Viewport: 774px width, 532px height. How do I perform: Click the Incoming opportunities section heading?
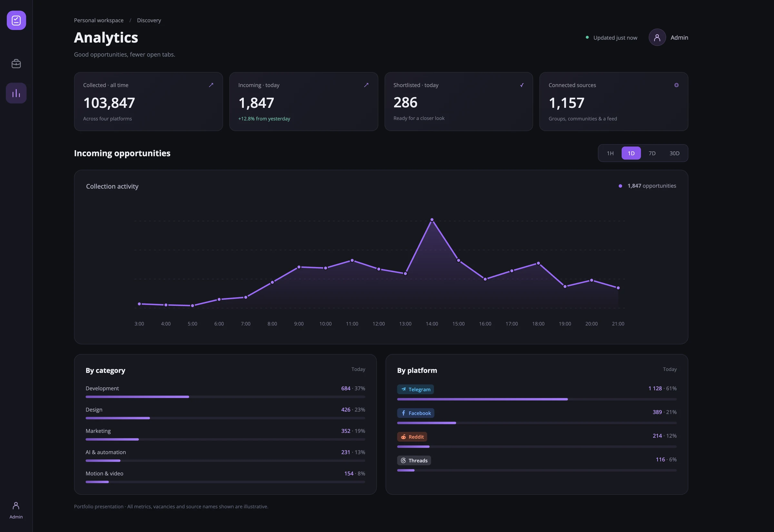[x=122, y=153]
